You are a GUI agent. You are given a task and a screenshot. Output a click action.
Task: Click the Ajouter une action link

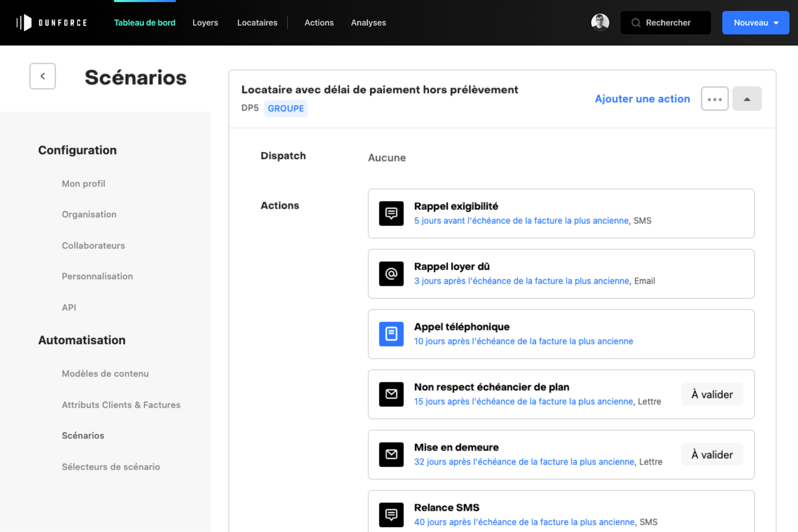pyautogui.click(x=642, y=99)
